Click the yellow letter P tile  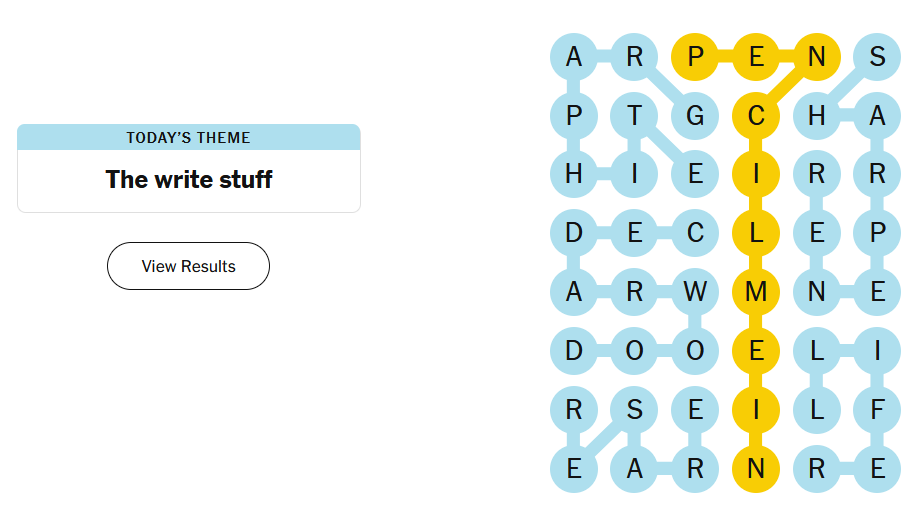(695, 57)
